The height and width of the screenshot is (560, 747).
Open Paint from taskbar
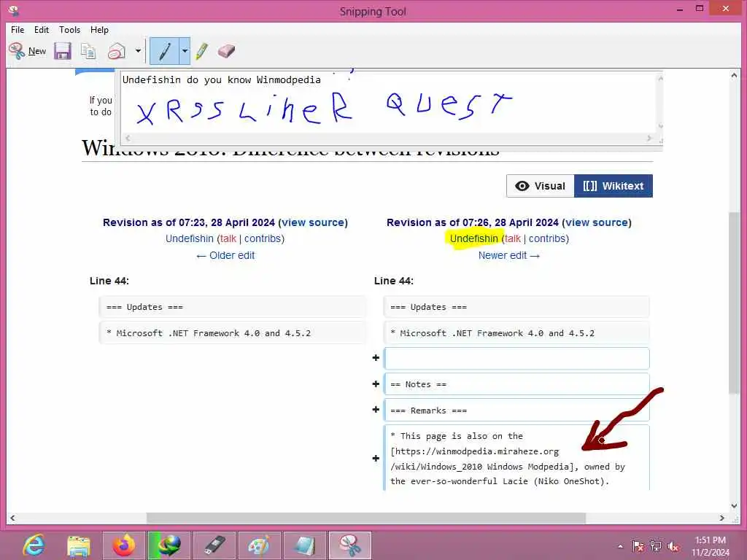click(x=259, y=545)
